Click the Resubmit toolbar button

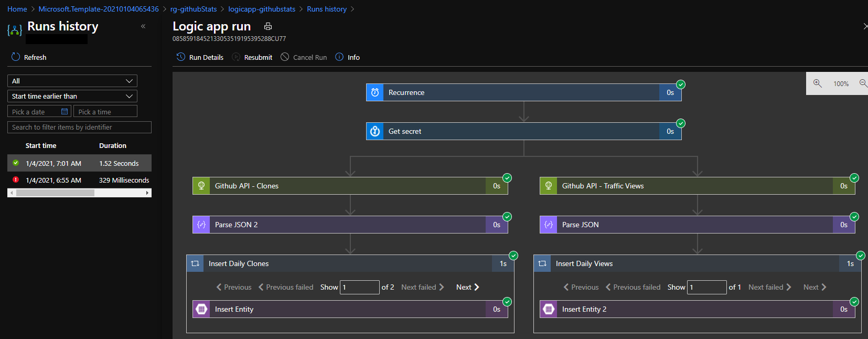tap(252, 57)
